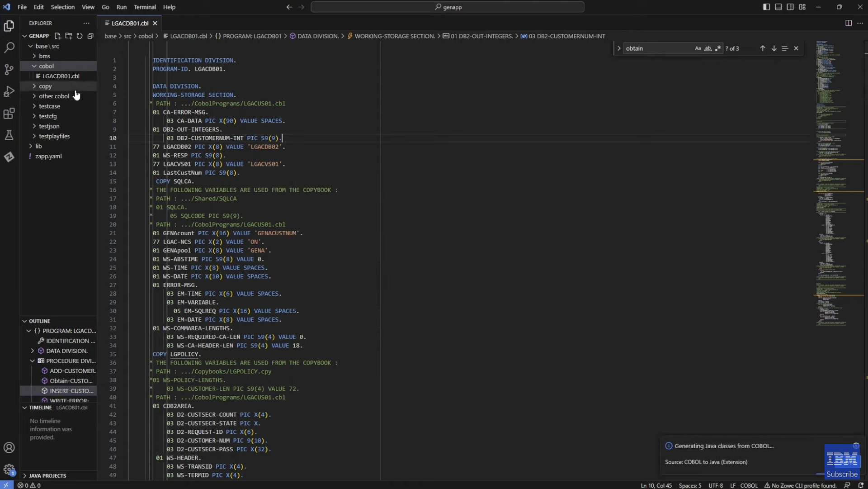868x489 pixels.
Task: Expand the DATA DIVISION outline node
Action: tap(33, 351)
